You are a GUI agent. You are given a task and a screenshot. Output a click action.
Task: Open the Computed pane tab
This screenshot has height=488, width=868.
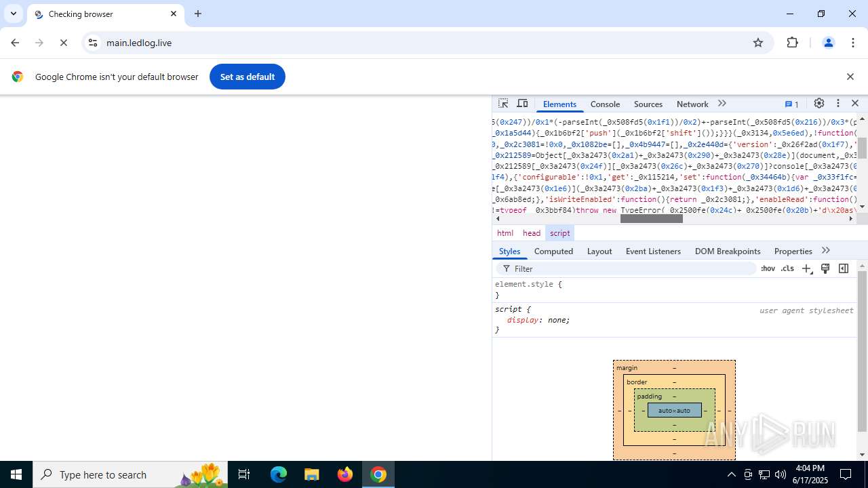point(553,251)
